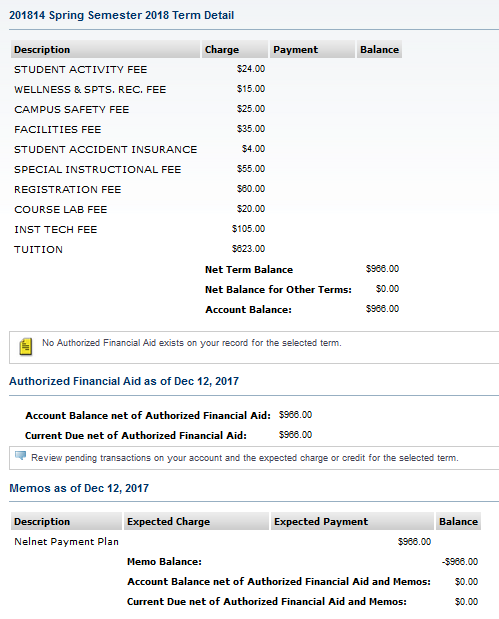The height and width of the screenshot is (619, 499).
Task: Click the STUDENT ACTIVITY FEE description
Action: pyautogui.click(x=81, y=69)
